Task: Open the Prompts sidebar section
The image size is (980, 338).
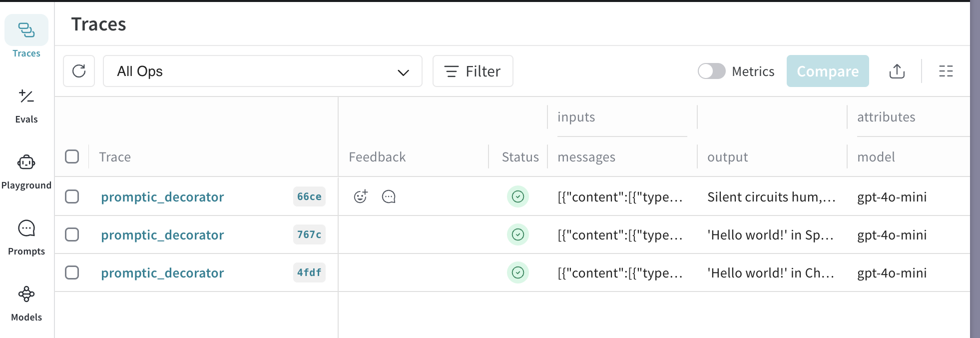Action: (x=26, y=237)
